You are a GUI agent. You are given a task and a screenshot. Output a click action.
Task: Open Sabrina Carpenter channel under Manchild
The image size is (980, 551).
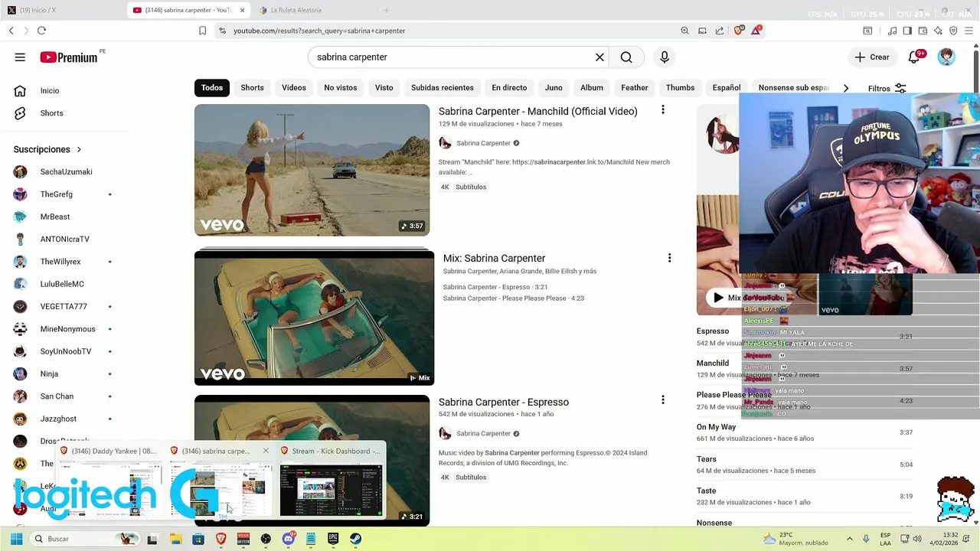pyautogui.click(x=483, y=143)
